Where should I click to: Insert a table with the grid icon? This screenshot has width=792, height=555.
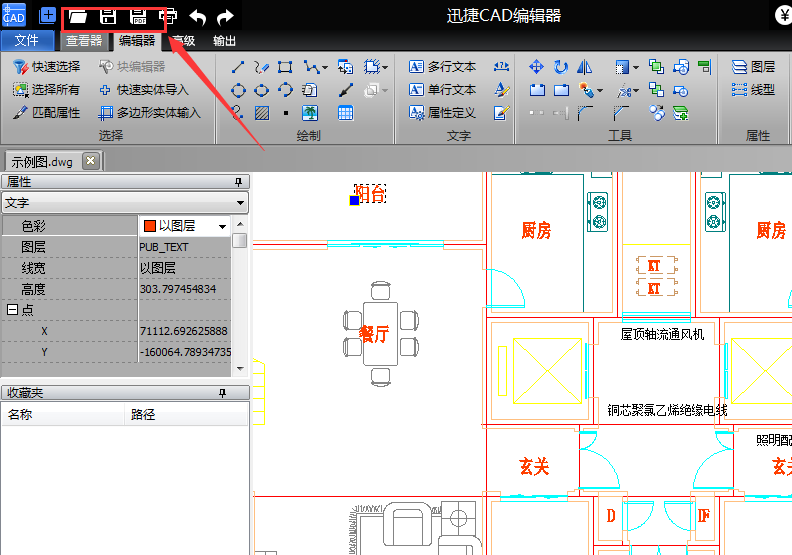coord(345,113)
